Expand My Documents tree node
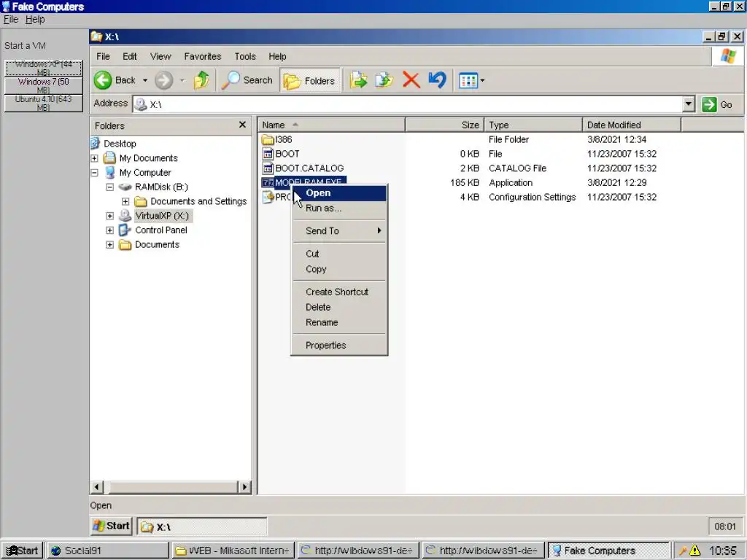This screenshot has height=560, width=747. tap(94, 158)
